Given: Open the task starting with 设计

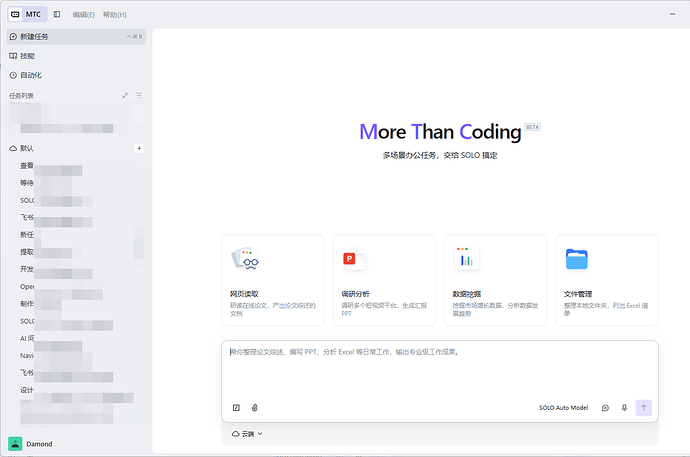Looking at the screenshot, I should pyautogui.click(x=76, y=390).
